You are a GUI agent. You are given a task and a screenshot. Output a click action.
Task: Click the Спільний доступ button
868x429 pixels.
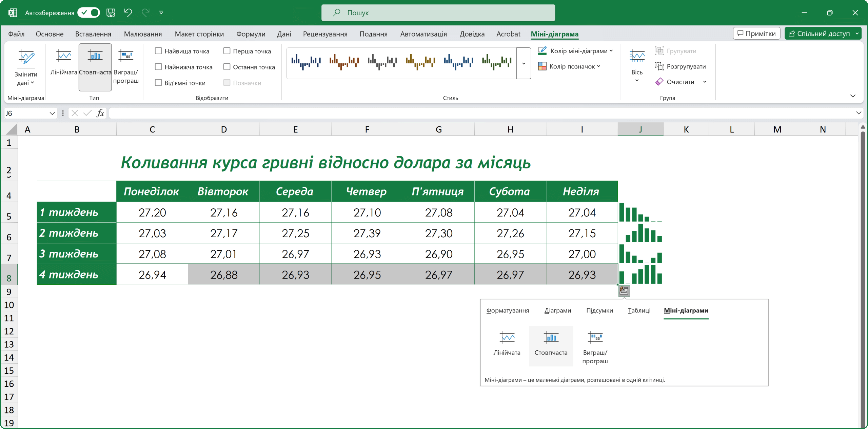(819, 34)
